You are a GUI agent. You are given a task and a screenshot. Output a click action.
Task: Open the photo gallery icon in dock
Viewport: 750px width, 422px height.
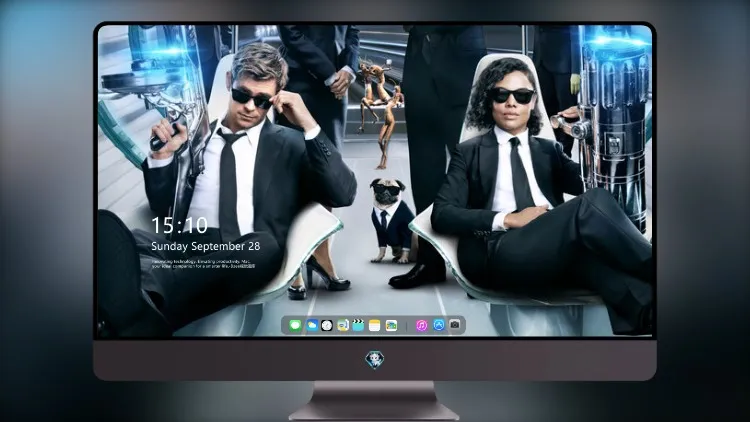point(391,326)
